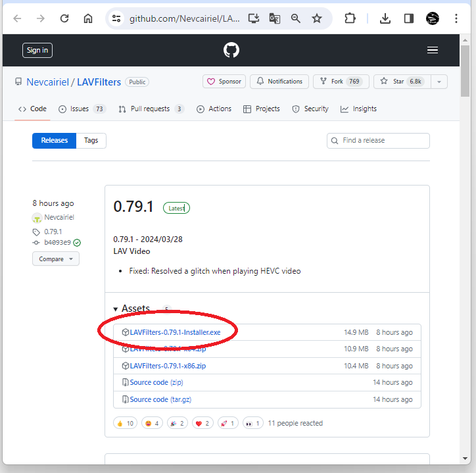Open the Pull requests tab
Image resolution: width=476 pixels, height=473 pixels.
pyautogui.click(x=151, y=109)
